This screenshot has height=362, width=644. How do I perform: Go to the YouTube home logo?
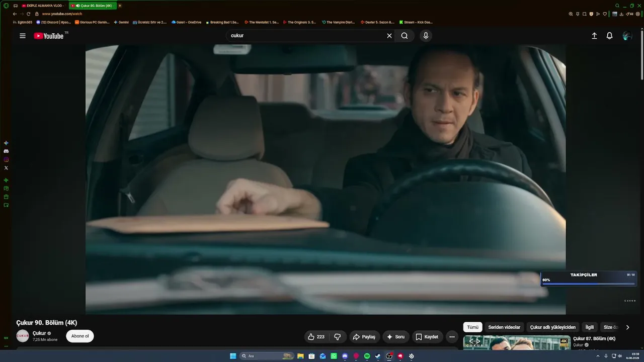tap(49, 36)
